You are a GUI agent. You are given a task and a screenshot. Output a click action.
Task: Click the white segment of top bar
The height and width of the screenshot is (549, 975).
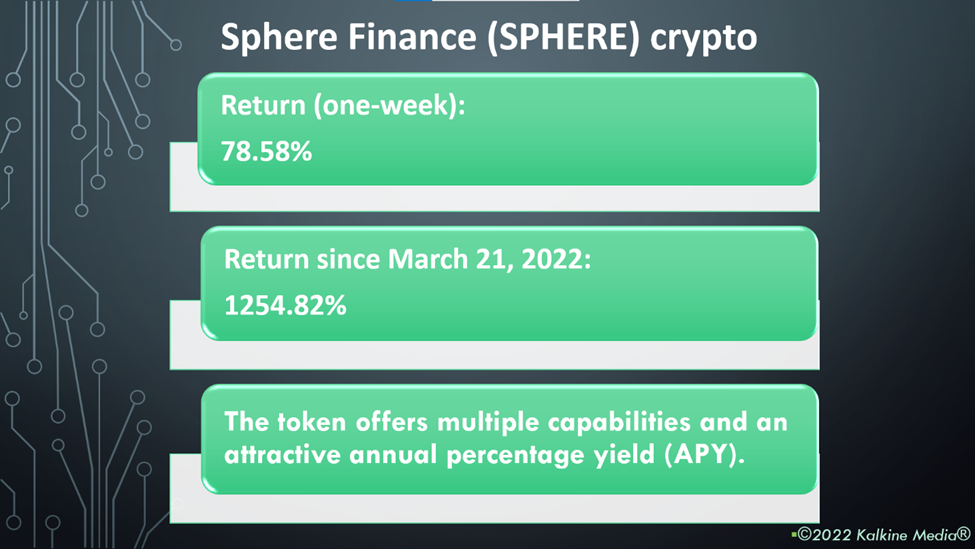[x=506, y=1]
